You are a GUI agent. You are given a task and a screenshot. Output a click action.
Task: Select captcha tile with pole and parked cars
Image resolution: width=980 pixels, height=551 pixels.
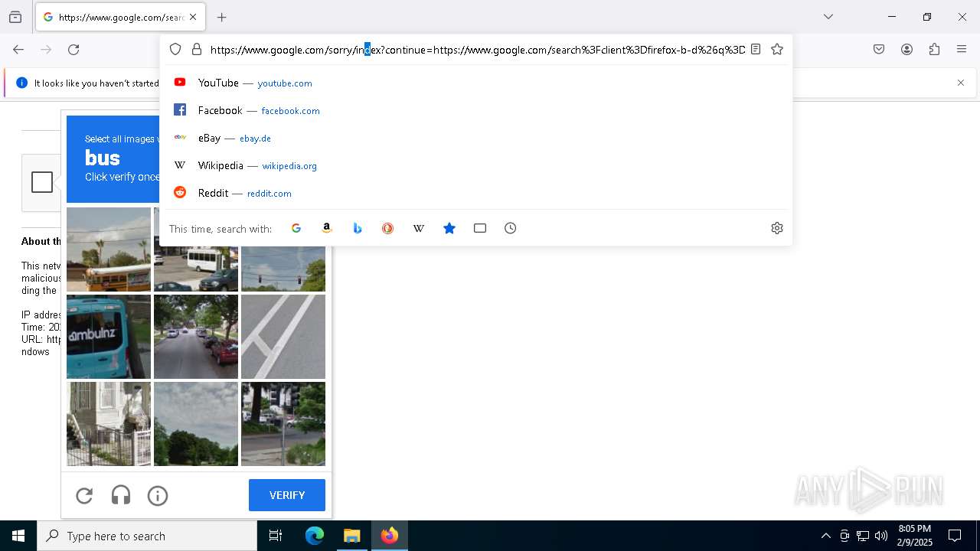[x=283, y=424]
